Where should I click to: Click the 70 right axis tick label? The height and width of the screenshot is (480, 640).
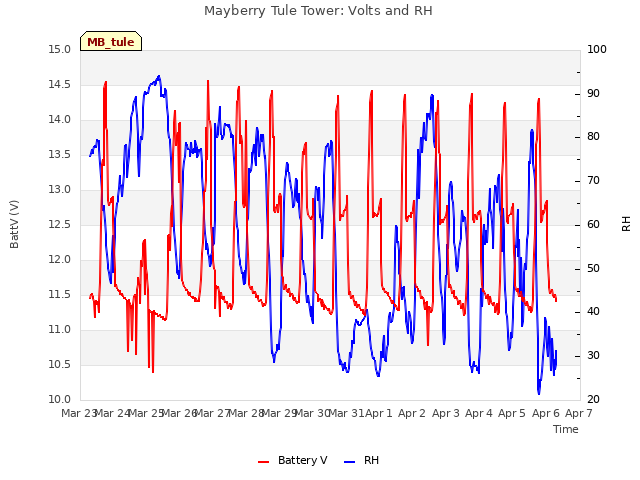tap(593, 181)
